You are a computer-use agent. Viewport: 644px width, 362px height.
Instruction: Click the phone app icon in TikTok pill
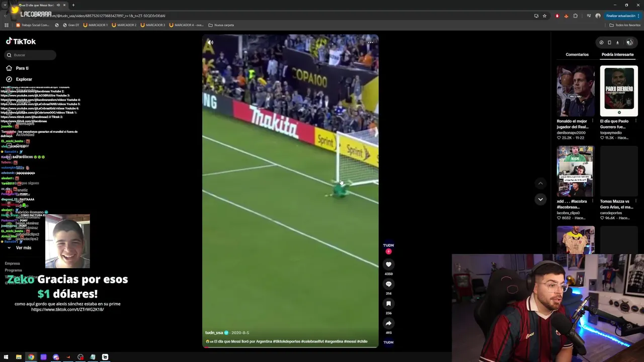click(x=609, y=42)
